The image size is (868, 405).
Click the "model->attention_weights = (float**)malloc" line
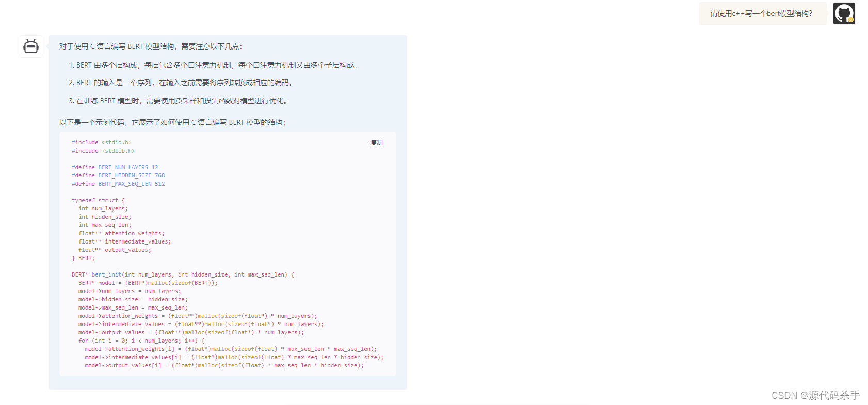tap(198, 316)
